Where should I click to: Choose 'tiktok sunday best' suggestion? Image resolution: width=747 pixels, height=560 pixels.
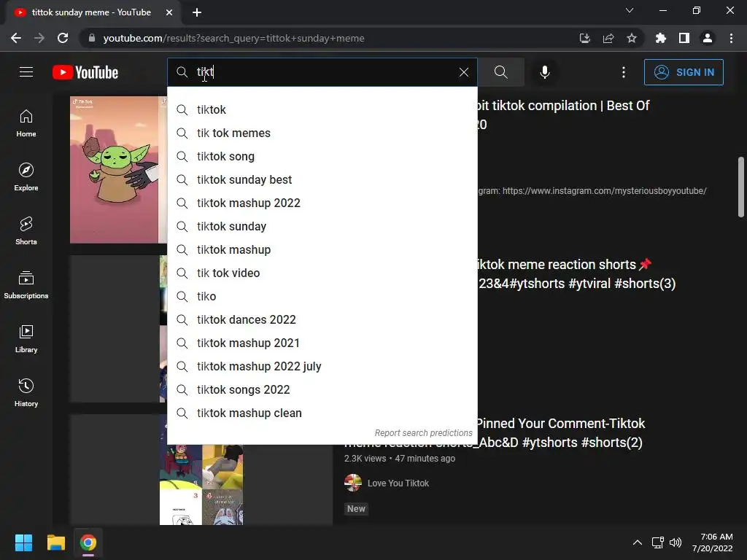coord(322,179)
